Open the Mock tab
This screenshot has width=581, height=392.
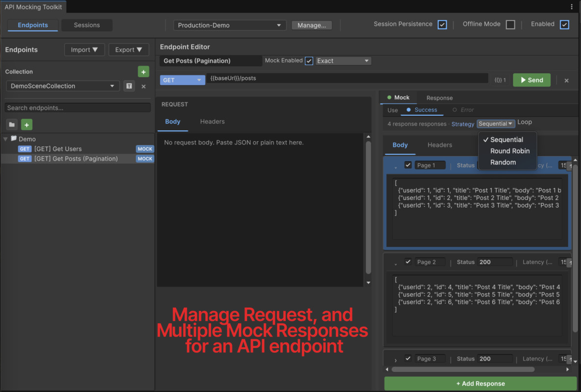click(x=398, y=98)
